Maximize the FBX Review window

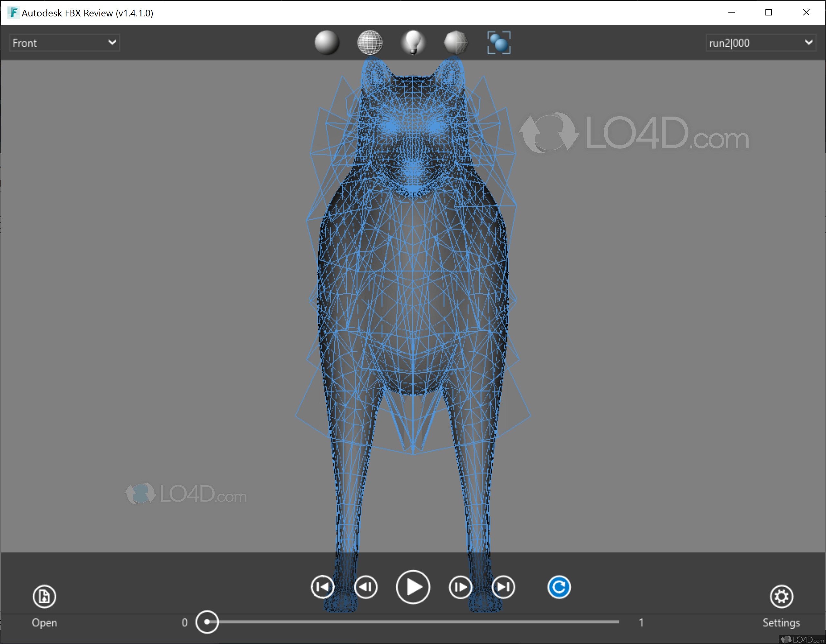(769, 13)
